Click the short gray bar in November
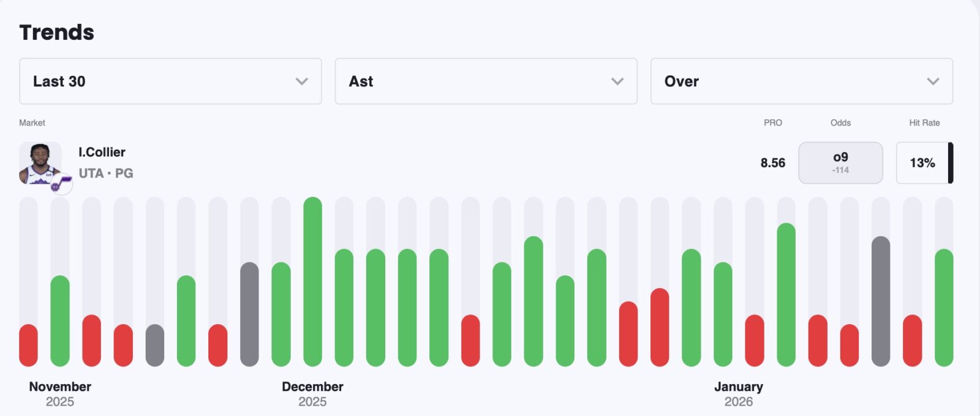Image resolution: width=980 pixels, height=416 pixels. (155, 345)
